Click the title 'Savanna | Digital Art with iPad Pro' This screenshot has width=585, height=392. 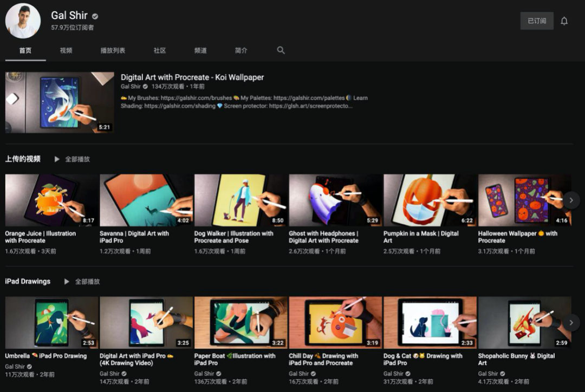(x=134, y=237)
